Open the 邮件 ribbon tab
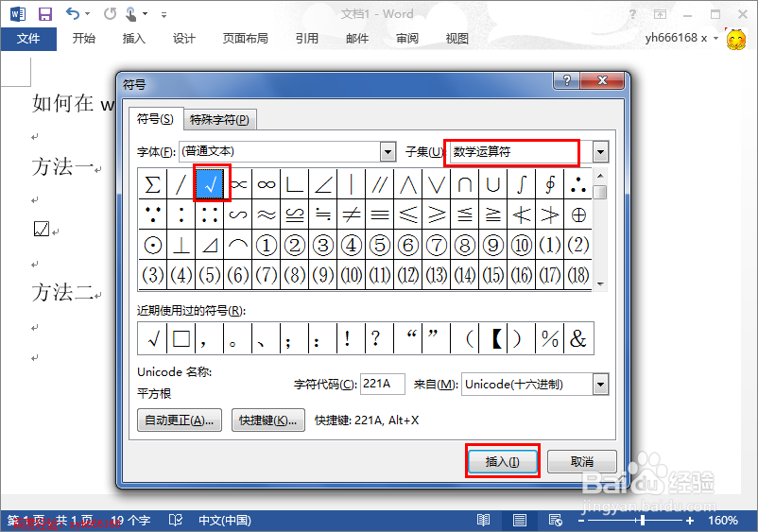The height and width of the screenshot is (532, 758). (x=357, y=39)
